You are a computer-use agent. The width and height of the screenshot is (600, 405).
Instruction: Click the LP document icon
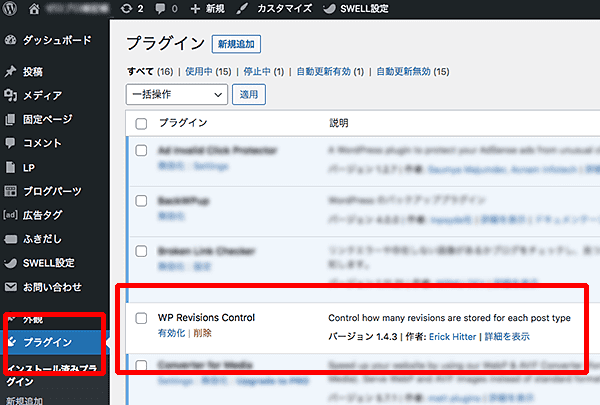pyautogui.click(x=10, y=167)
